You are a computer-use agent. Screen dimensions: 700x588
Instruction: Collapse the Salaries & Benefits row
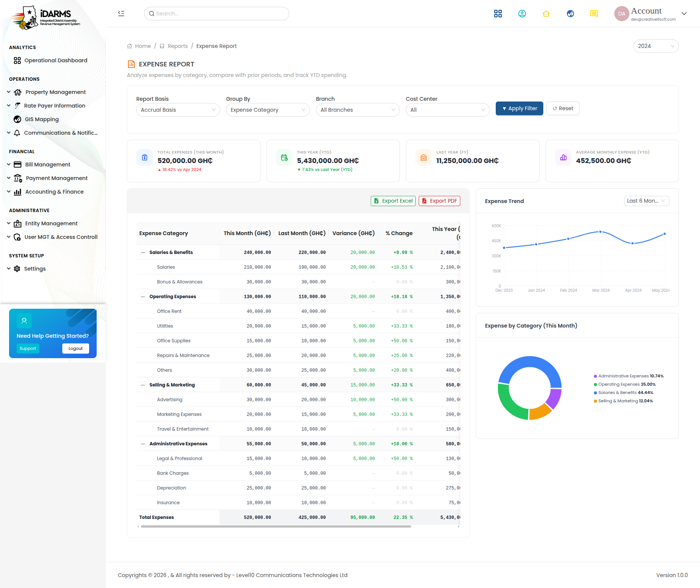click(x=143, y=252)
